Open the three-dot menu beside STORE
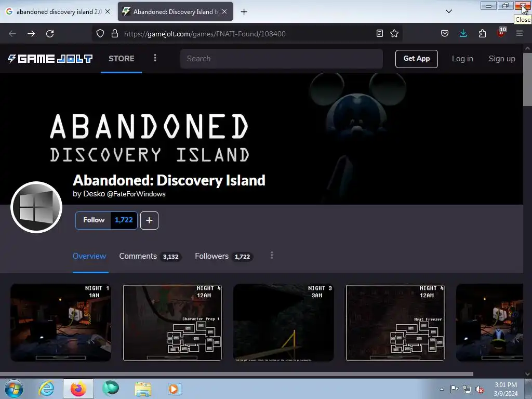 tap(155, 58)
